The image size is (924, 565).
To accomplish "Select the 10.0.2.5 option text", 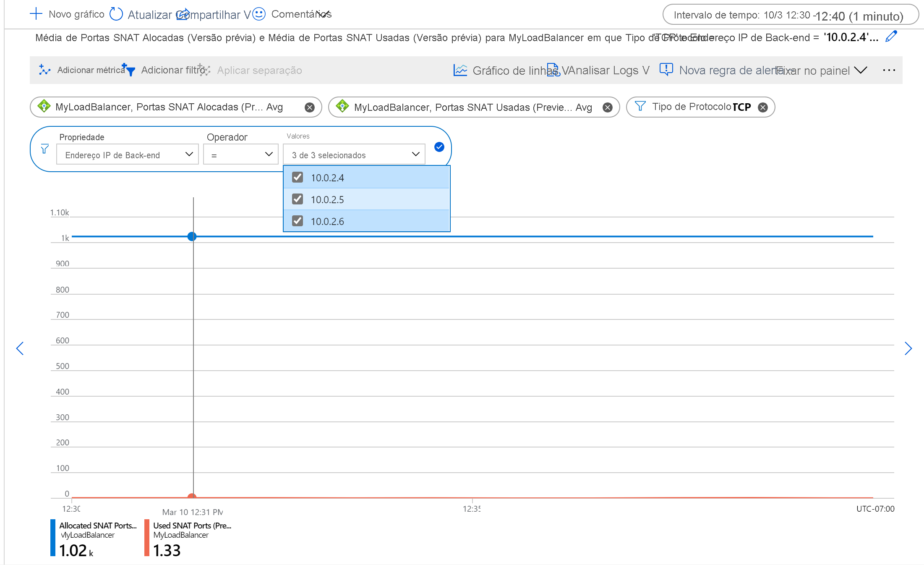I will [x=327, y=199].
